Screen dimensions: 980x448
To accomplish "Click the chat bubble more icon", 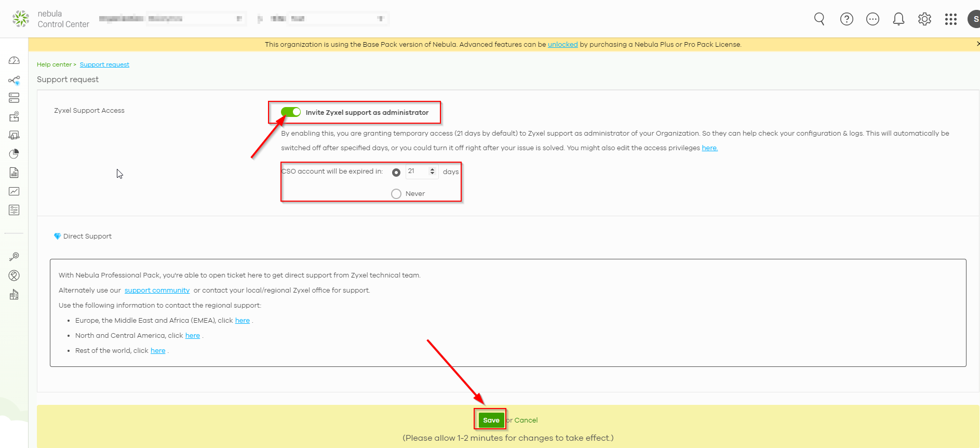I will pyautogui.click(x=872, y=19).
